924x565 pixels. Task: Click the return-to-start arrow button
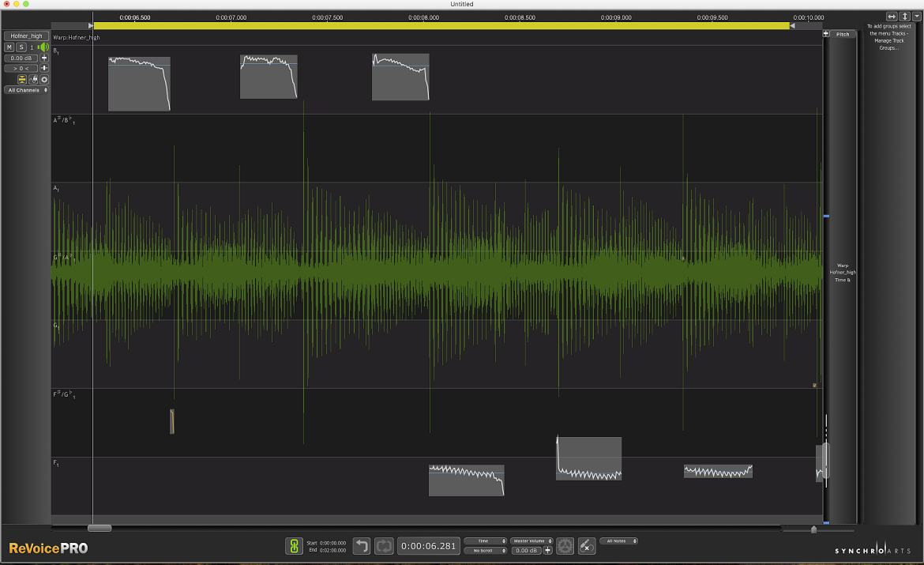[x=361, y=546]
